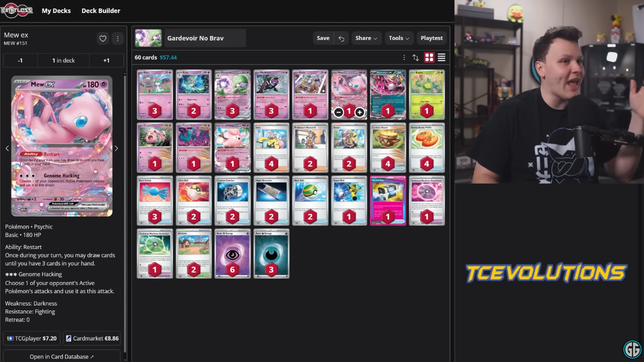644x362 pixels.
Task: Add one Mew ex using plus icon
Action: tap(359, 112)
